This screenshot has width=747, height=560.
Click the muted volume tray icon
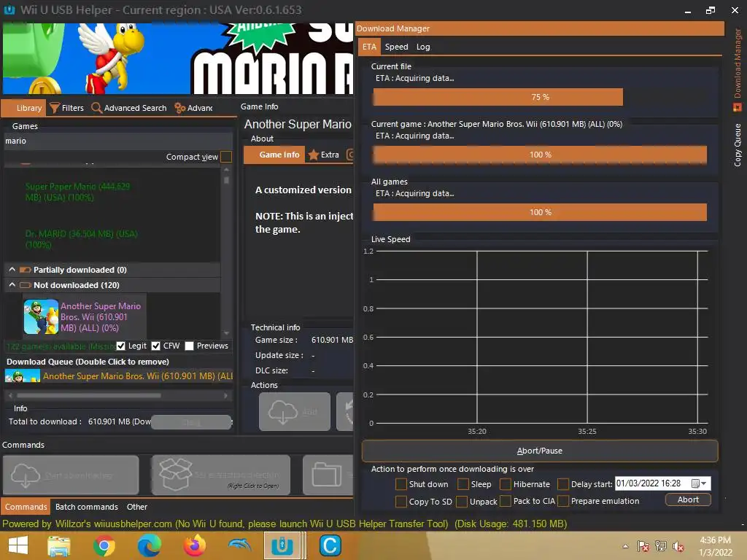point(678,546)
